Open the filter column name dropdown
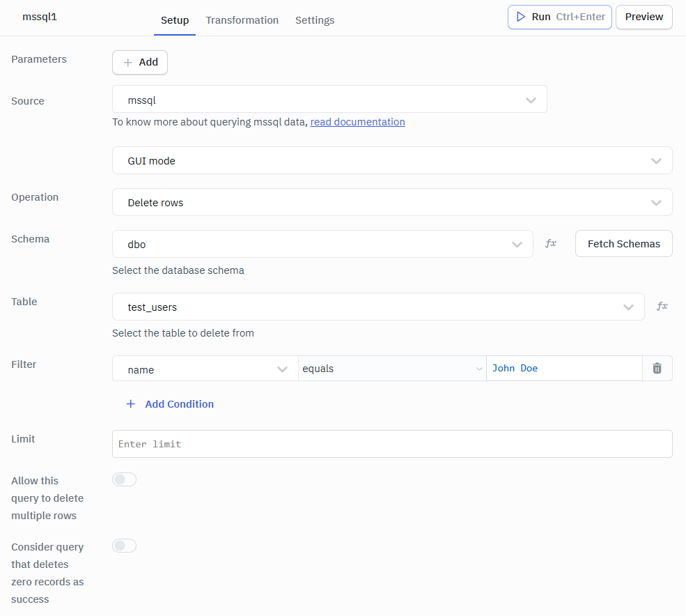The width and height of the screenshot is (686, 616). (205, 368)
